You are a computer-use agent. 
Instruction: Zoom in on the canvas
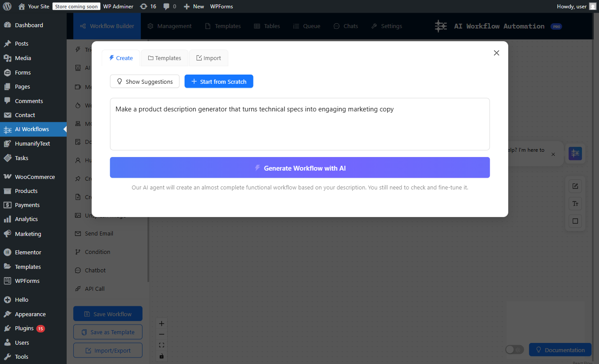click(x=161, y=324)
